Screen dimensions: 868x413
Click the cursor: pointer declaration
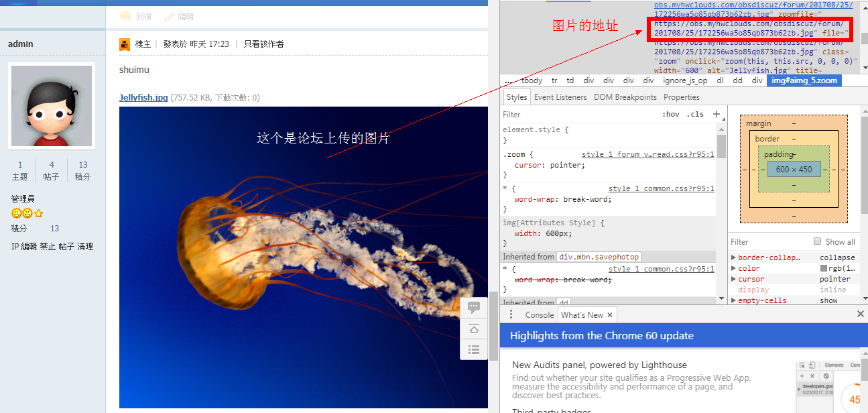tap(550, 165)
